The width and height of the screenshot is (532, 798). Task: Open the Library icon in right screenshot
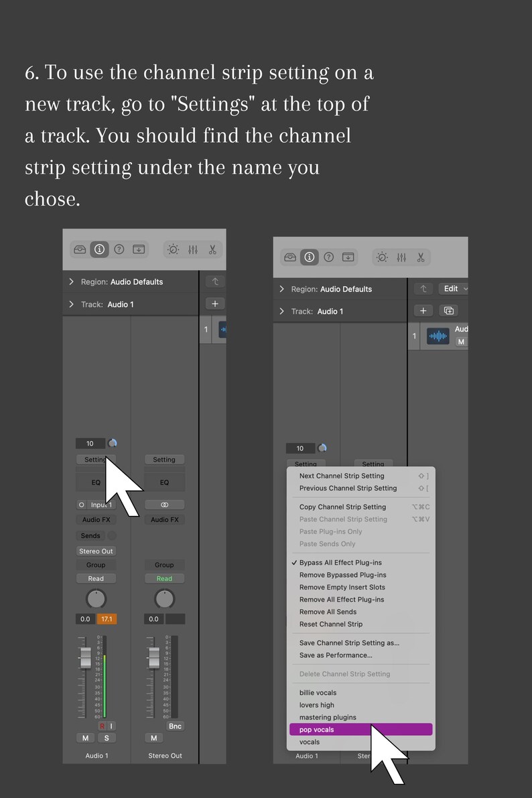coord(290,257)
